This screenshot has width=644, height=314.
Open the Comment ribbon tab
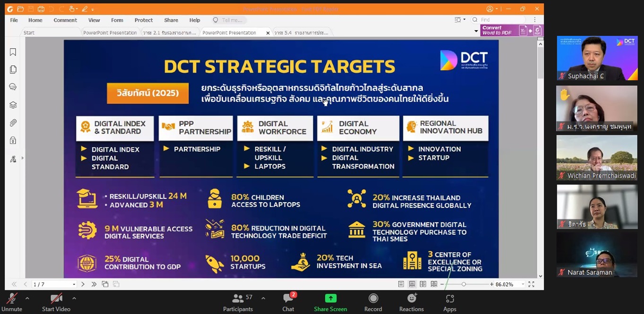65,20
